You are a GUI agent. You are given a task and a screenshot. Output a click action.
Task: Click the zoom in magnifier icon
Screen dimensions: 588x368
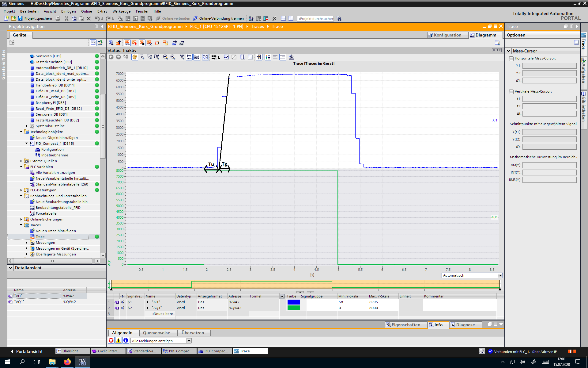[165, 57]
